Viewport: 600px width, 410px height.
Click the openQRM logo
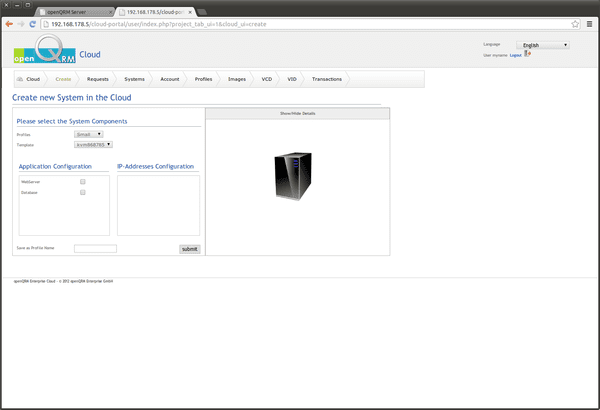point(44,49)
